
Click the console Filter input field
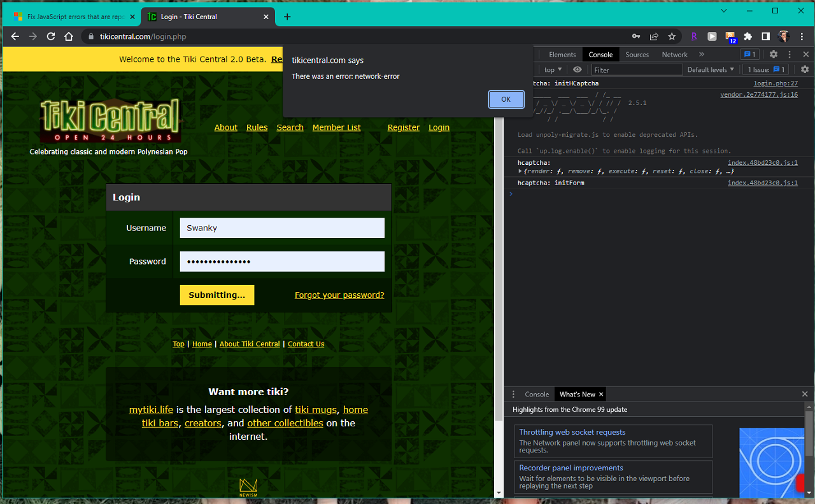[x=637, y=70]
